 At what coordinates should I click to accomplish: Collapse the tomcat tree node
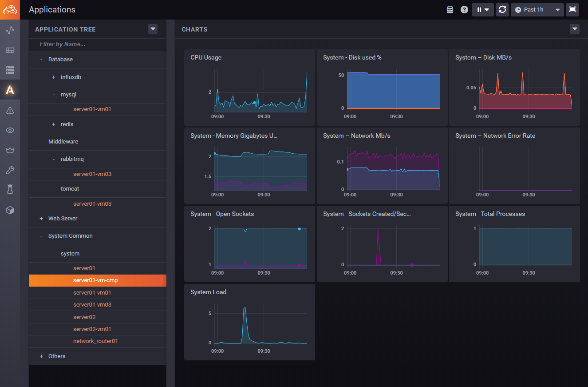pyautogui.click(x=54, y=189)
